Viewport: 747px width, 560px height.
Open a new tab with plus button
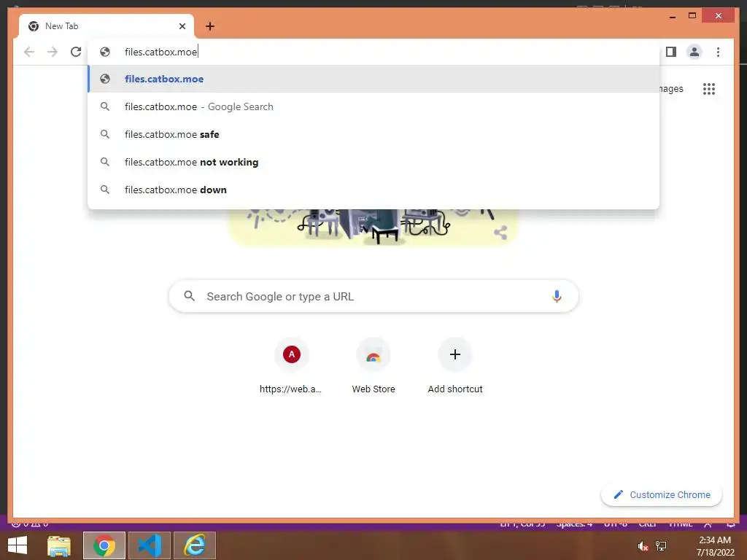210,26
